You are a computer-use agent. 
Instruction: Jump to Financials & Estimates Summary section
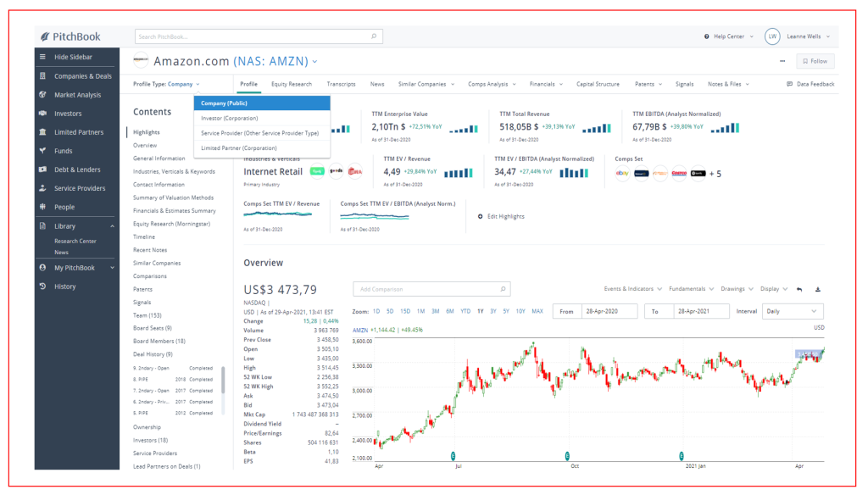[175, 211]
